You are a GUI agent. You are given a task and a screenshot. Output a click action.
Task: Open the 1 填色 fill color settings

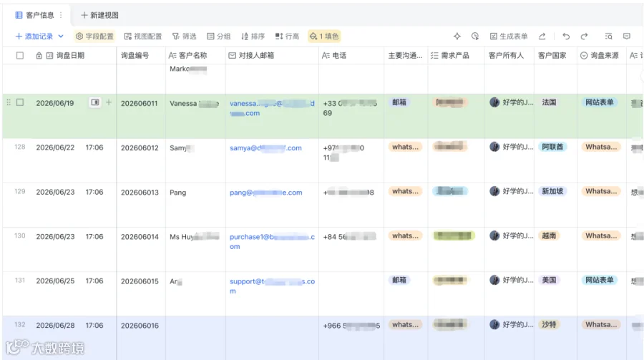point(324,37)
